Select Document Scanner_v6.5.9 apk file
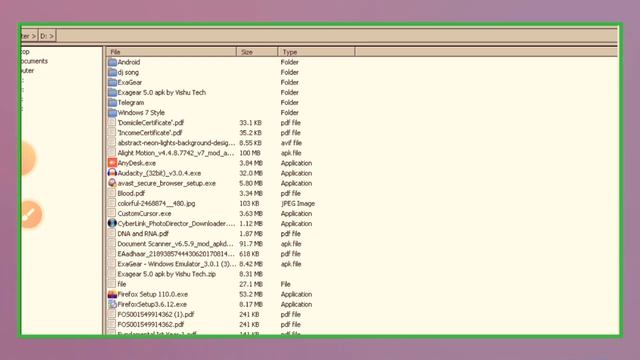 coord(176,244)
